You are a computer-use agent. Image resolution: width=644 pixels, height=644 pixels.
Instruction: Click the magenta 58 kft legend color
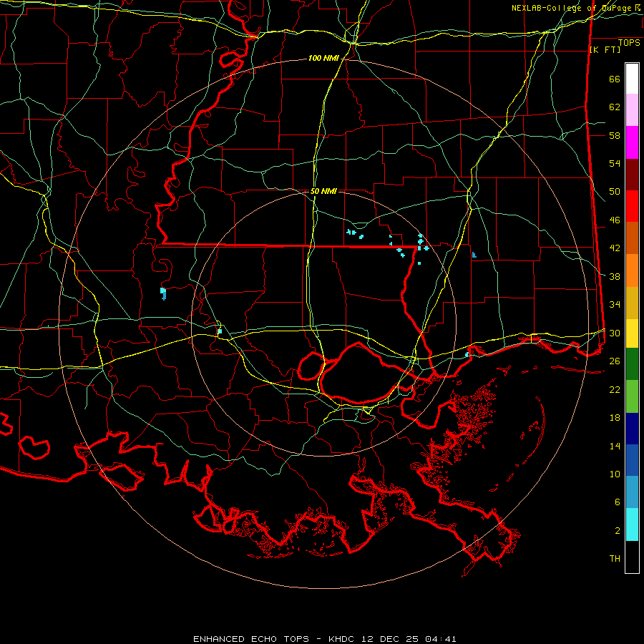point(632,142)
